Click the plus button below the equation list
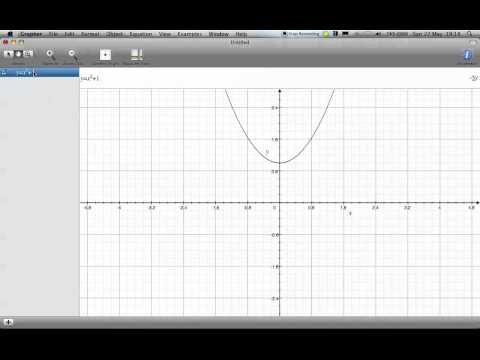 pos(8,322)
